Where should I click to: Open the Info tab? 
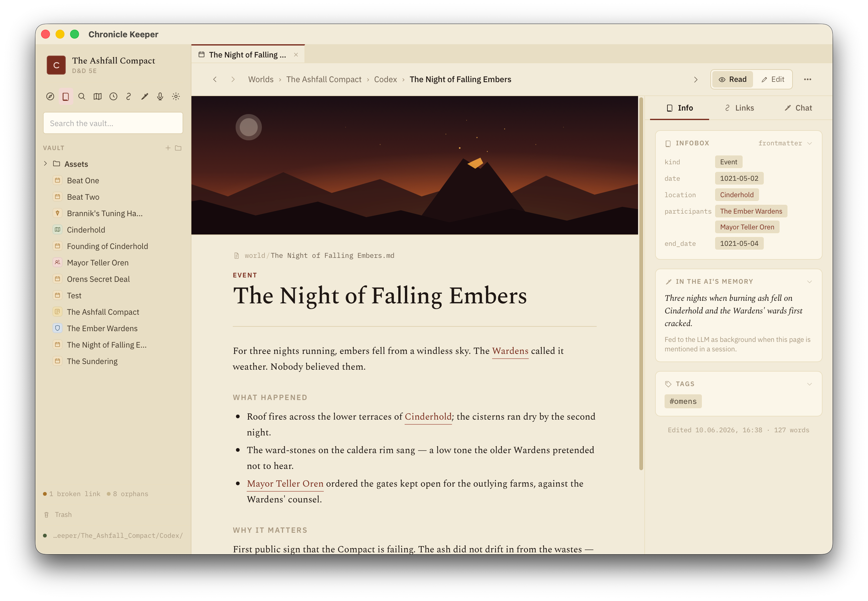[x=680, y=108]
